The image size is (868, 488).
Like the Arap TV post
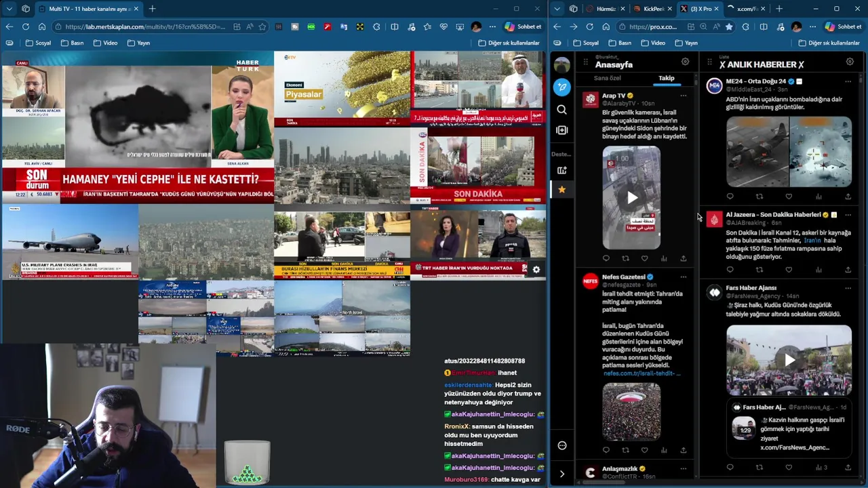[644, 258]
